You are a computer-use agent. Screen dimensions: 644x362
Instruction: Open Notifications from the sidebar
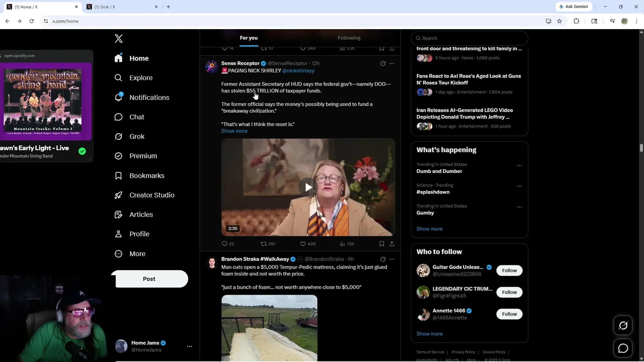click(x=142, y=98)
